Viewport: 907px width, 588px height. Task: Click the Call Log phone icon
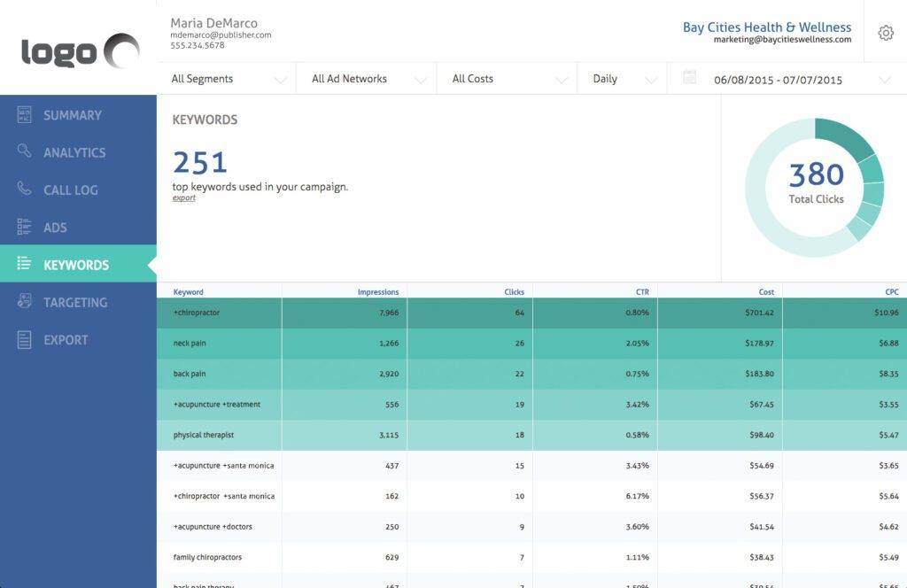[24, 189]
